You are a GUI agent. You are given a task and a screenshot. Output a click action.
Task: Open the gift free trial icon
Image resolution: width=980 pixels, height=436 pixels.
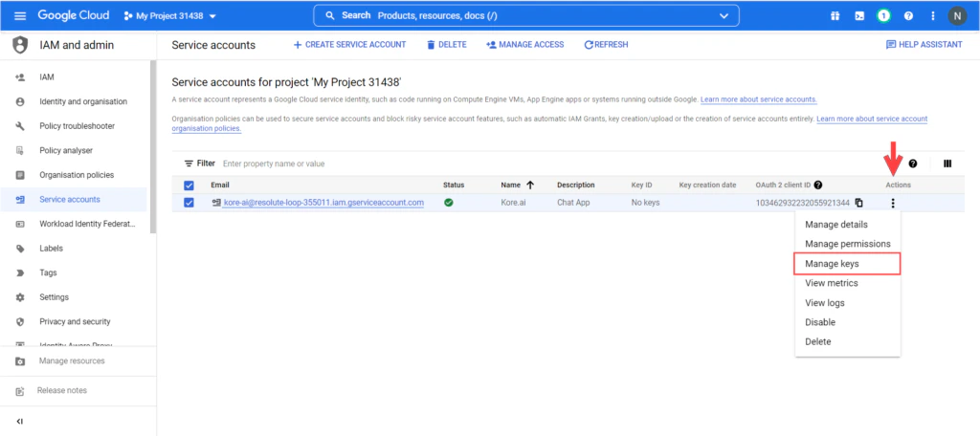coord(835,16)
